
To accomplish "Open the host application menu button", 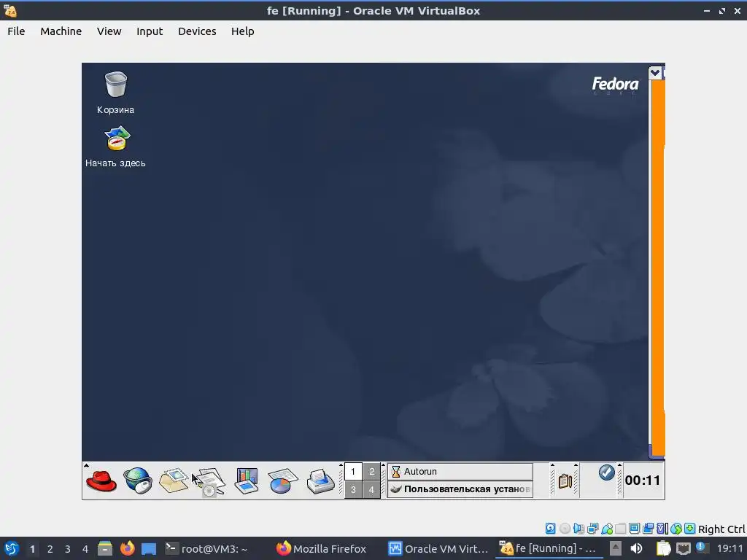I will pyautogui.click(x=11, y=548).
